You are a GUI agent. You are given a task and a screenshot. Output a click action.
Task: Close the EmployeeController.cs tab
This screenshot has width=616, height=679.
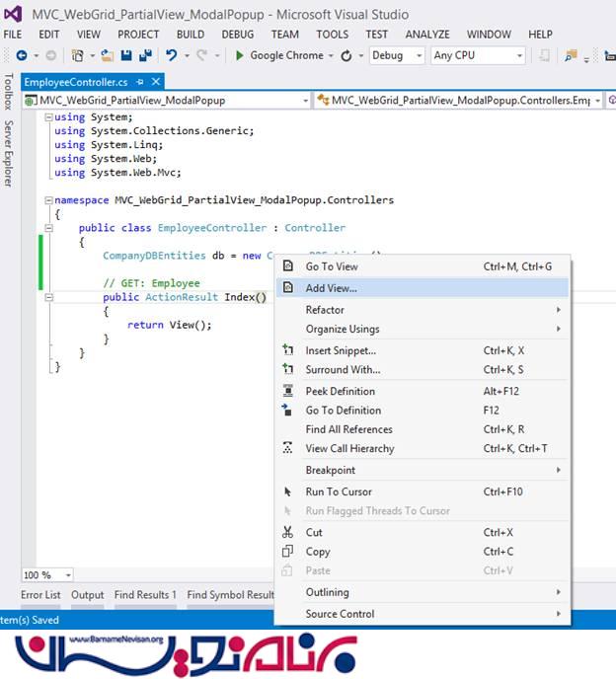156,82
